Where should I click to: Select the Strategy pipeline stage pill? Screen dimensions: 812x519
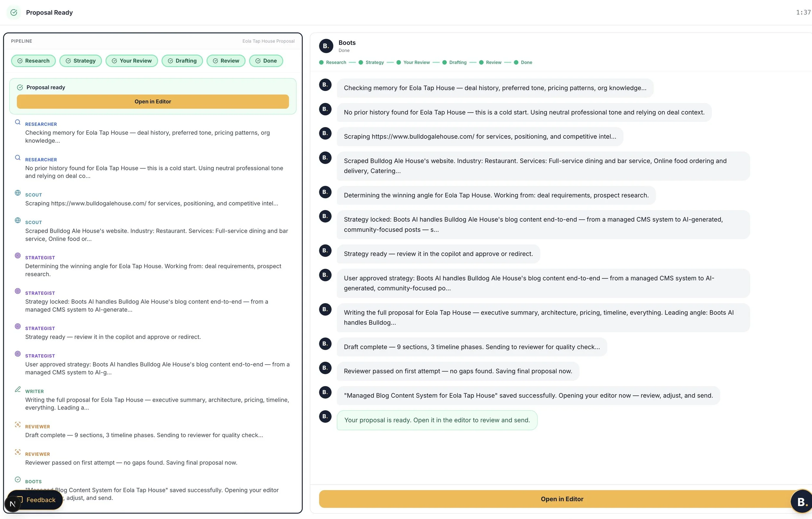pos(81,61)
